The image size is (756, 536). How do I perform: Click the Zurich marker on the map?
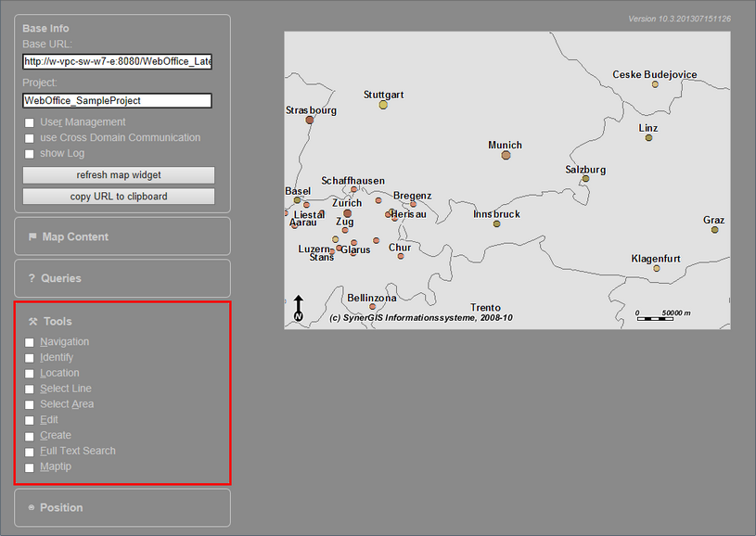[346, 213]
